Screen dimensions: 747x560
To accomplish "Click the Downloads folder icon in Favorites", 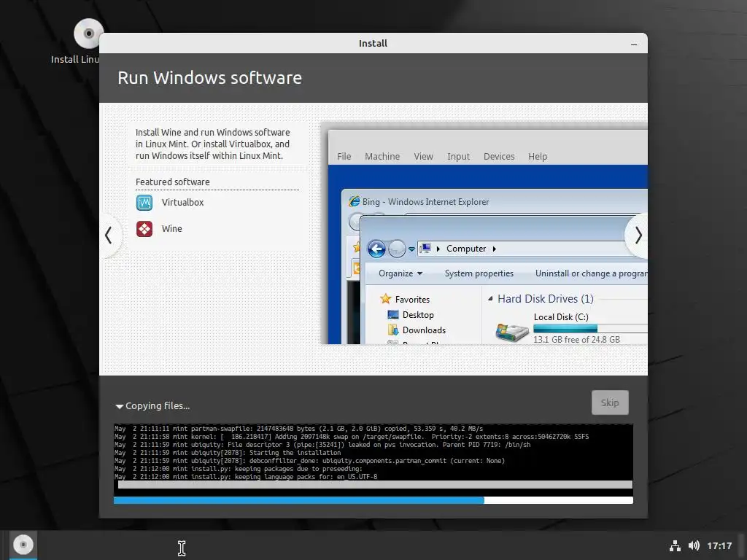I will 393,330.
